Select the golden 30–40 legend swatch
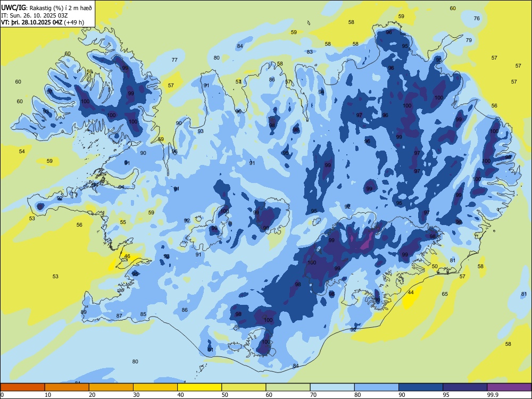 155,387
